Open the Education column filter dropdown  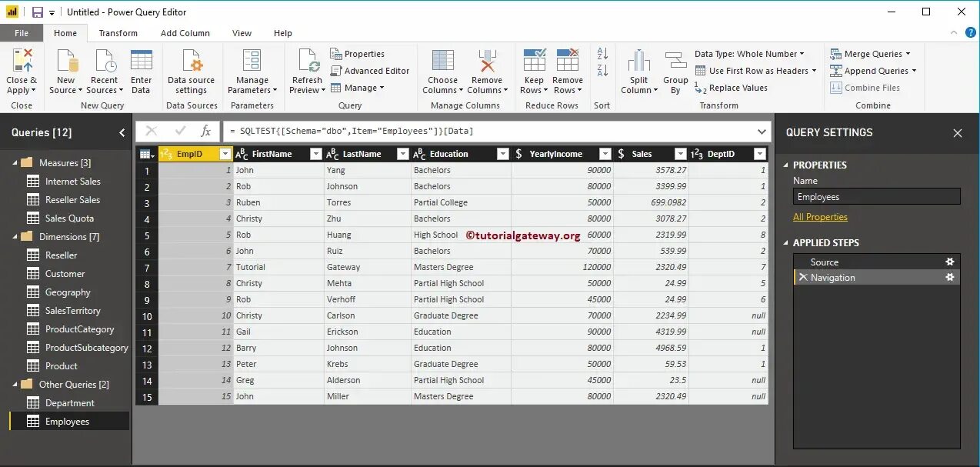pyautogui.click(x=502, y=154)
